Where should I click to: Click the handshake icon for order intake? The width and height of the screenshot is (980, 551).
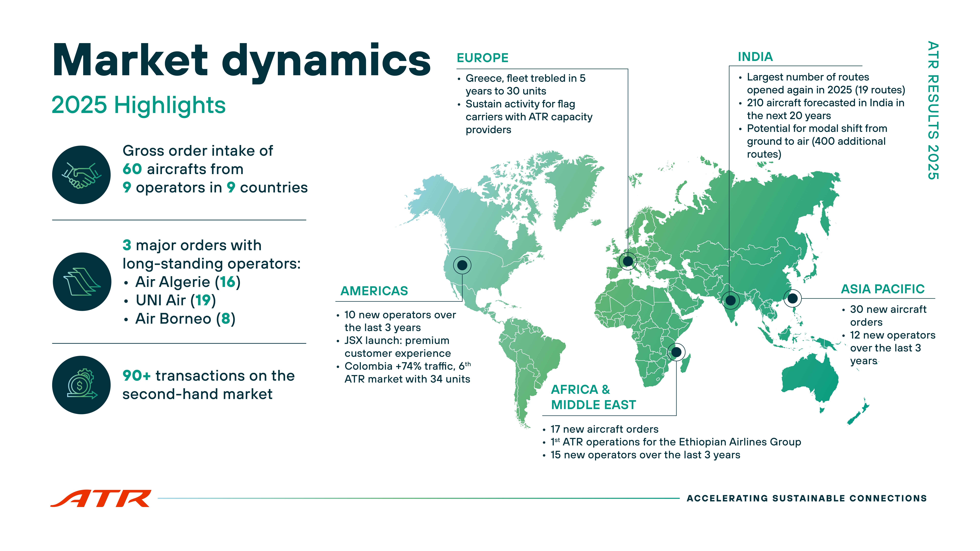pyautogui.click(x=81, y=175)
